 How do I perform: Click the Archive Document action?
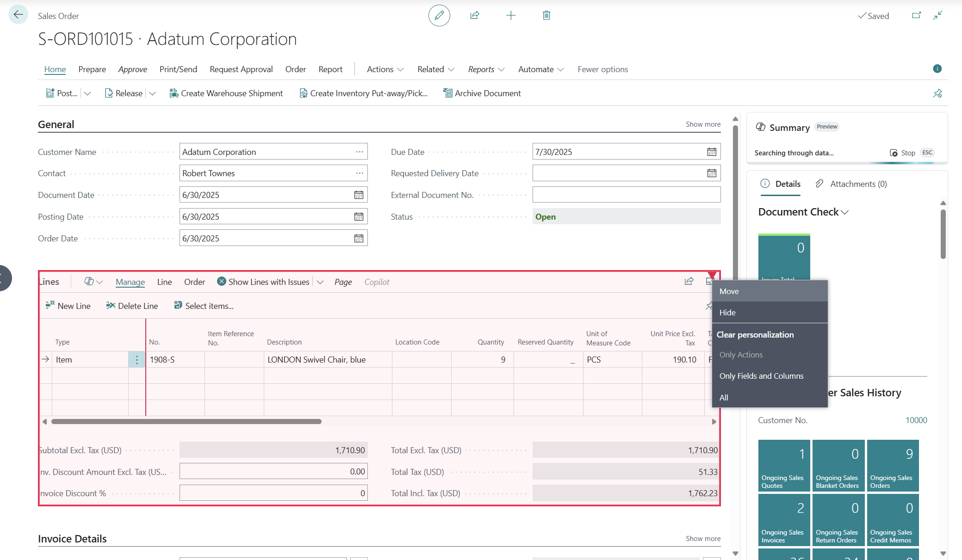[x=482, y=93]
